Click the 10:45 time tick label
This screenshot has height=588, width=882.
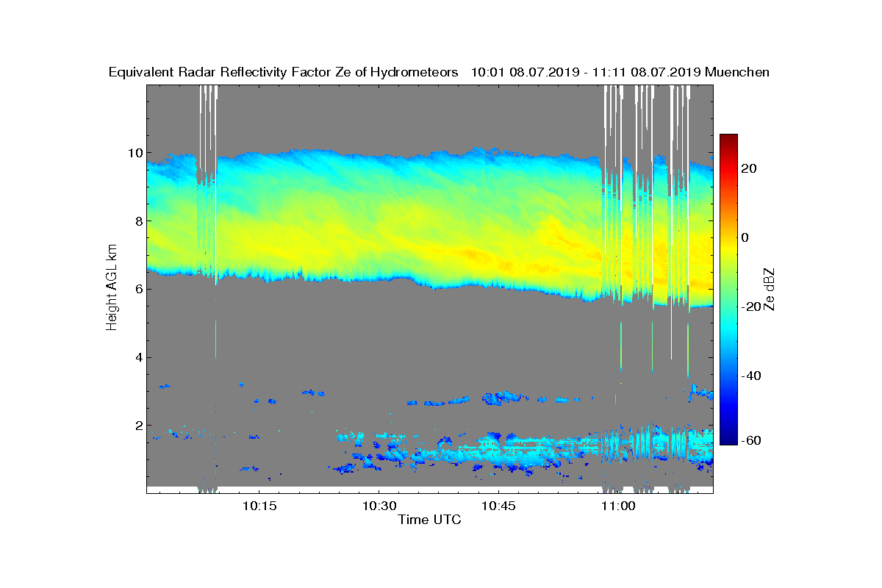498,506
